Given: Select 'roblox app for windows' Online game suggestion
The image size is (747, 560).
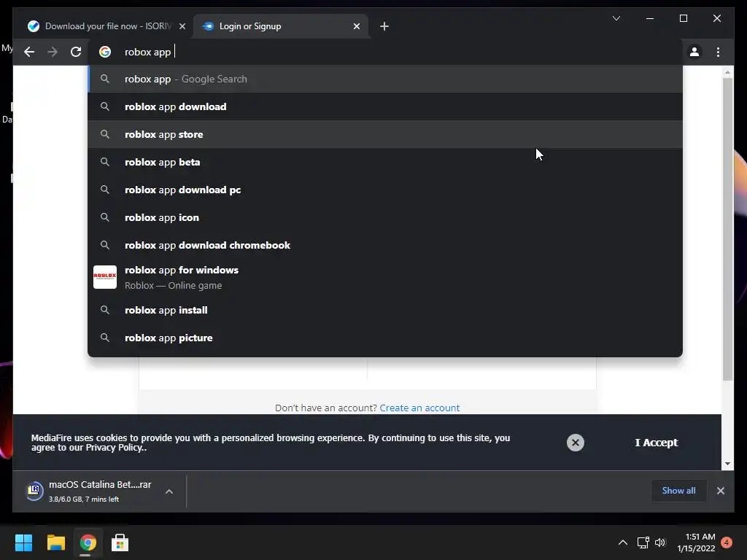Looking at the screenshot, I should [385, 277].
